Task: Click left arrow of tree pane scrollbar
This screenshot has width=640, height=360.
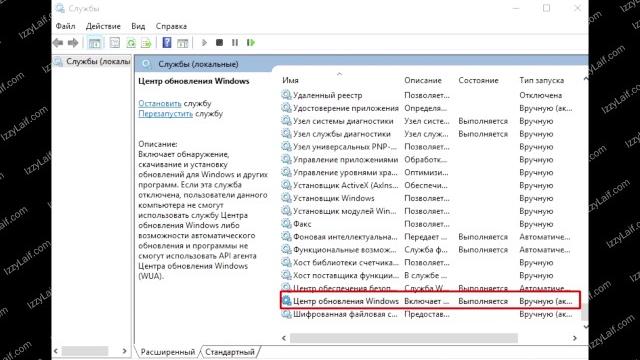Action: (x=56, y=351)
